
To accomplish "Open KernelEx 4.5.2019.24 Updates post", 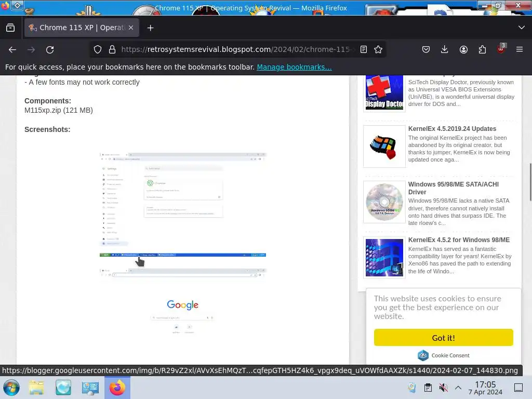I will pos(452,129).
